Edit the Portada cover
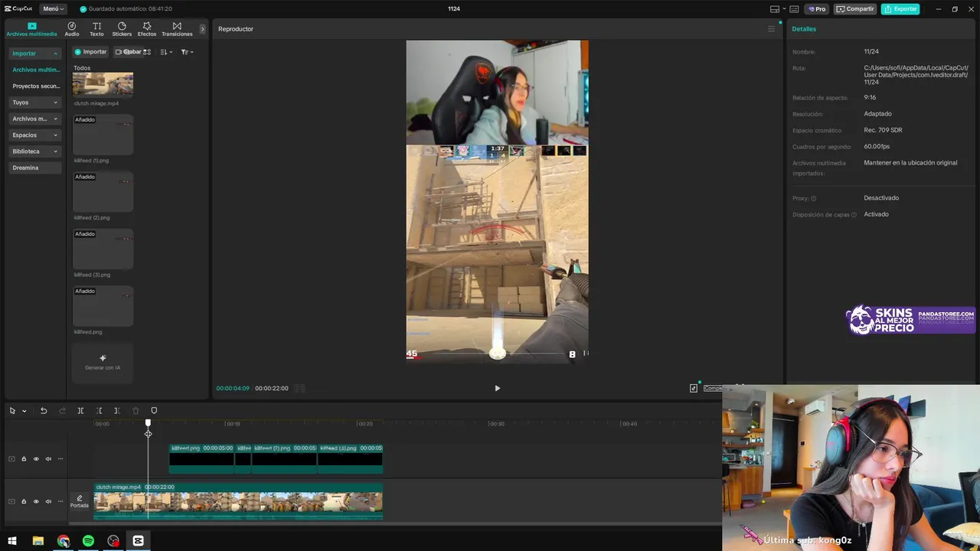The width and height of the screenshot is (980, 551). click(x=80, y=501)
